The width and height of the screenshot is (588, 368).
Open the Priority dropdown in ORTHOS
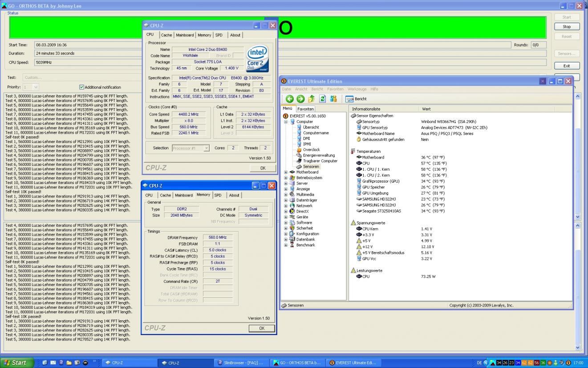pos(36,87)
